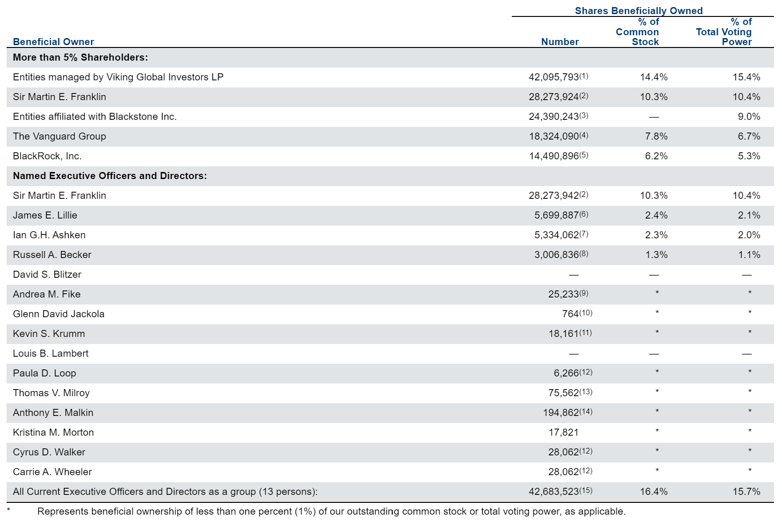Screen dimensions: 782x532
Task: Click 'Sir Martin E. Franklin' under 5% Shareholders
Action: [x=59, y=97]
